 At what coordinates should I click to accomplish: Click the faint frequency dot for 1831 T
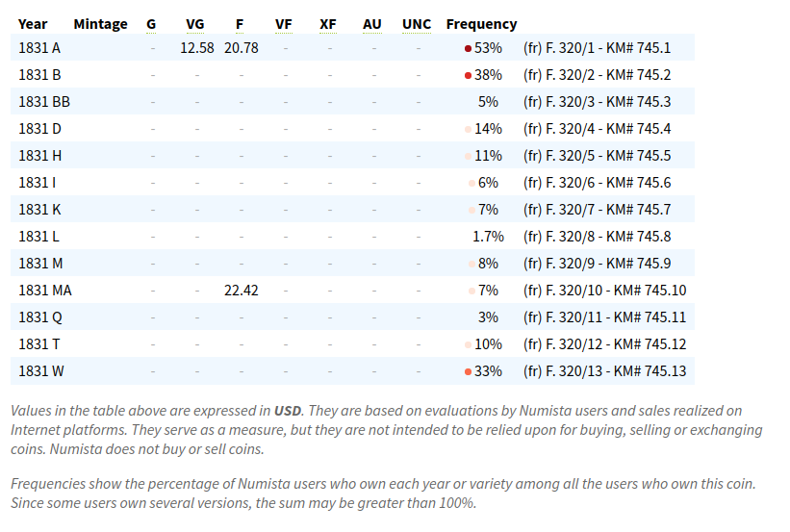468,344
